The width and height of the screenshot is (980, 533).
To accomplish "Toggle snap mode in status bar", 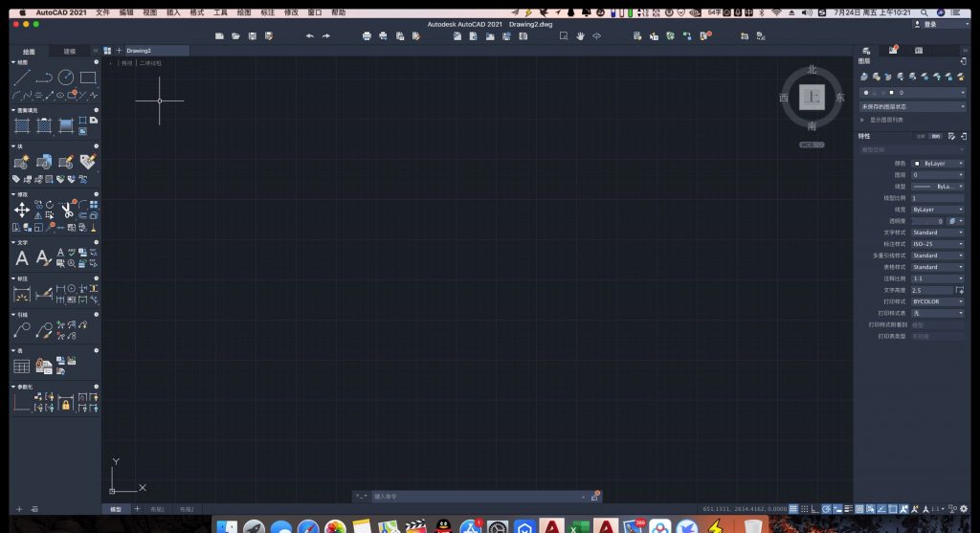I will coord(804,509).
